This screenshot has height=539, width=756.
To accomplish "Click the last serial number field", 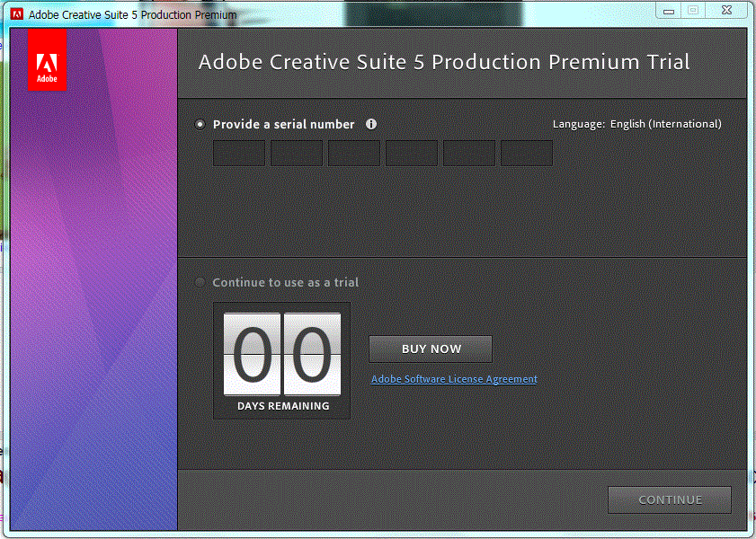I will [x=527, y=154].
